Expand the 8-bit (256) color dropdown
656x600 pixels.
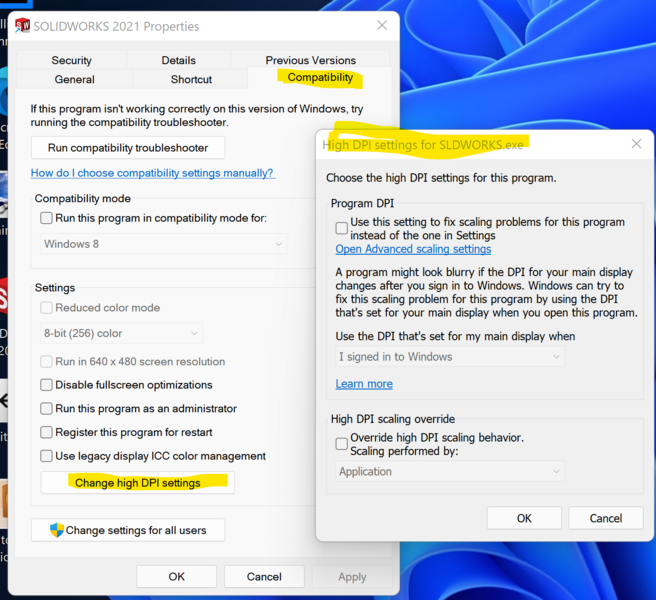[x=121, y=333]
